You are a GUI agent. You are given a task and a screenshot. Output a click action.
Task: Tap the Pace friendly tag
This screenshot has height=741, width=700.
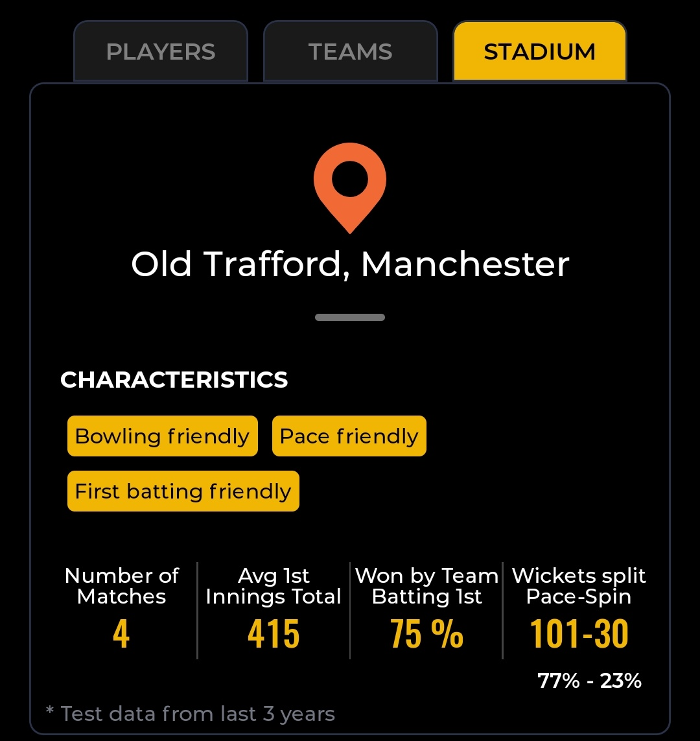349,436
